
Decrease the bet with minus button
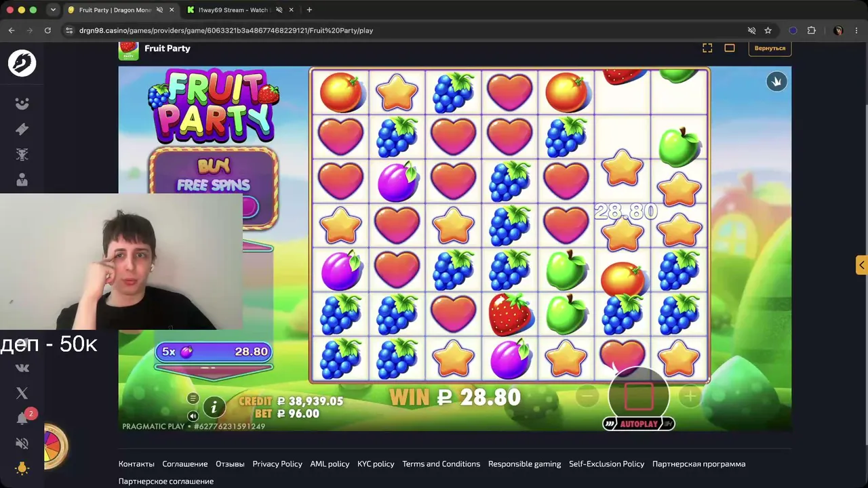coord(588,396)
